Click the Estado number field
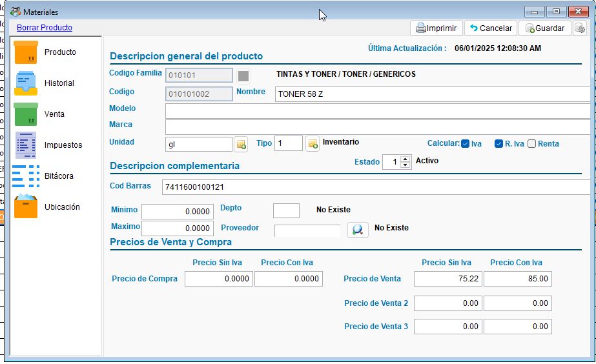 click(392, 162)
